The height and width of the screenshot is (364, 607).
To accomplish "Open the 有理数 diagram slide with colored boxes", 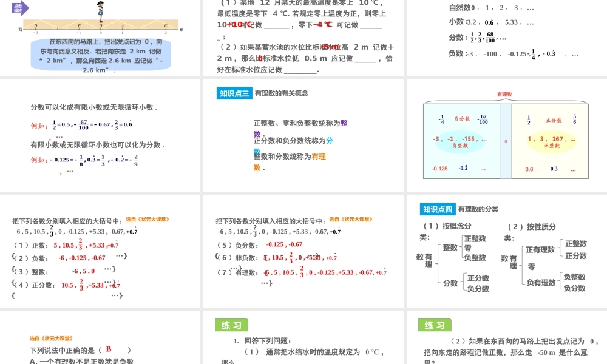I will 507,135.
